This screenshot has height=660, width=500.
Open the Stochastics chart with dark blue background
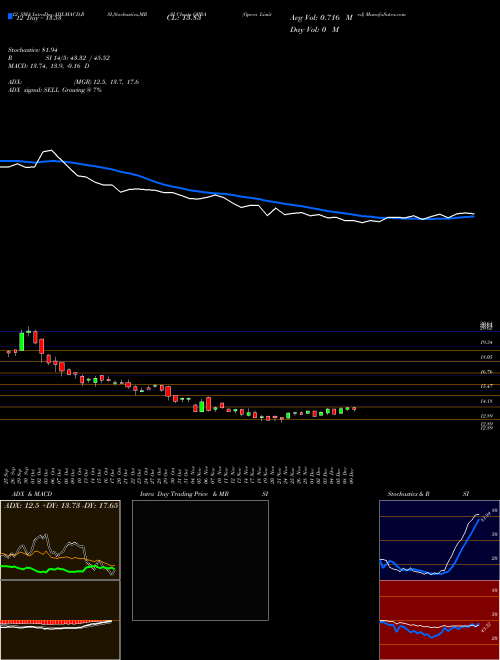pyautogui.click(x=439, y=540)
